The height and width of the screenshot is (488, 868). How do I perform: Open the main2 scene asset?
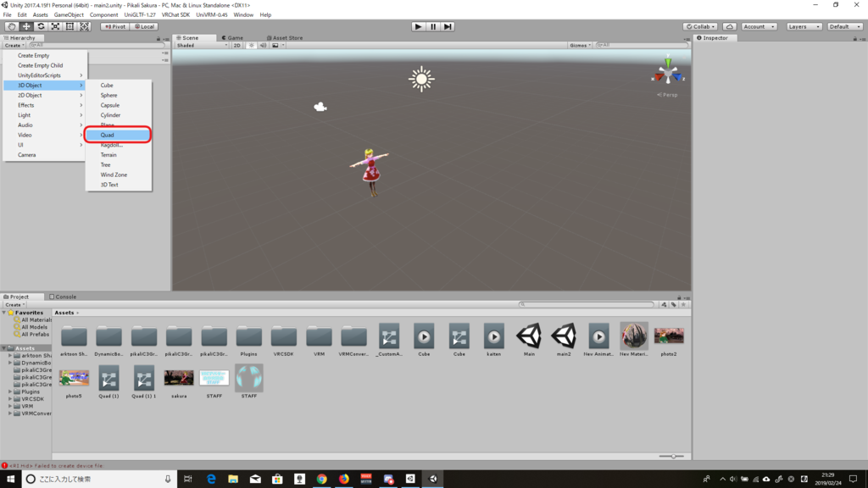point(564,340)
